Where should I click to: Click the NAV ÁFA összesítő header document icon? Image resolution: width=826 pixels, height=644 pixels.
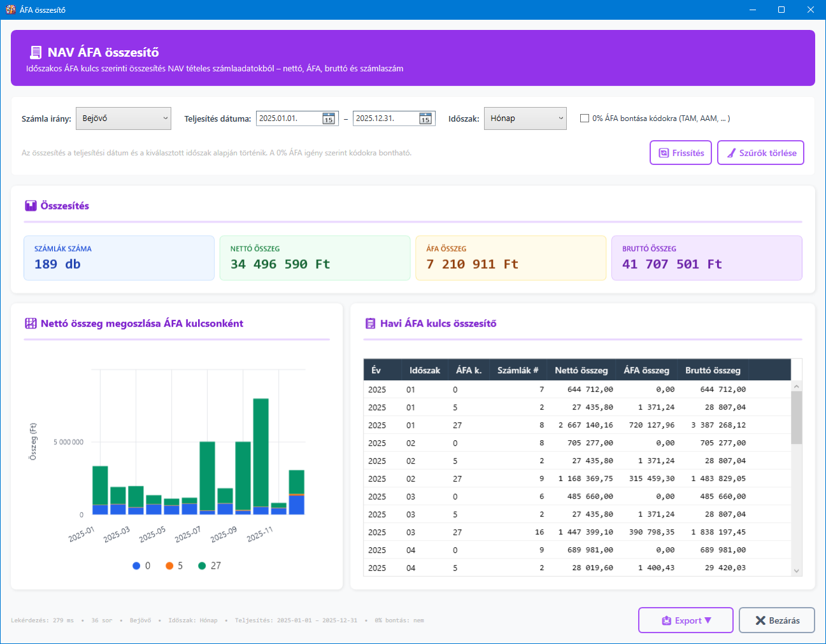[36, 52]
